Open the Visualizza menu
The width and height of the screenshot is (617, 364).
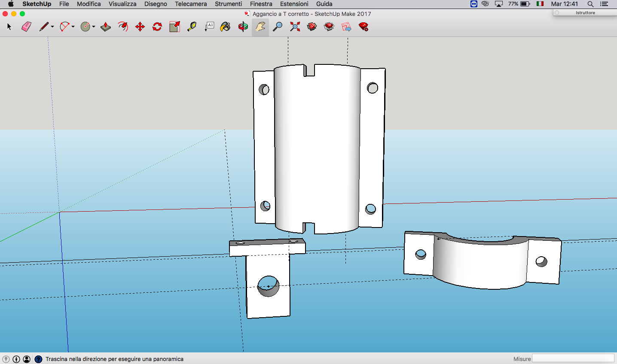point(122,4)
